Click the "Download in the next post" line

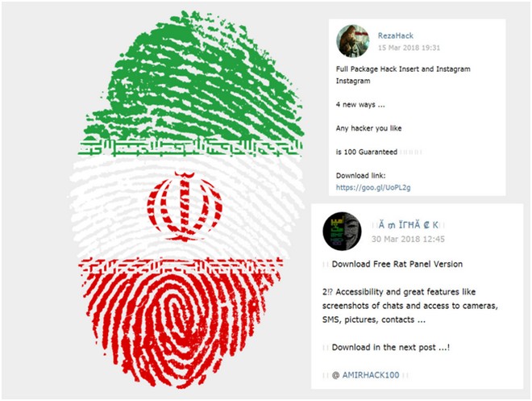tap(390, 348)
